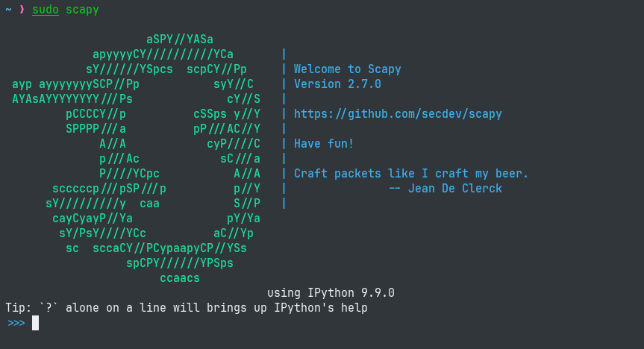Click the 'ccaacs' logo line
The width and height of the screenshot is (644, 349).
click(180, 278)
